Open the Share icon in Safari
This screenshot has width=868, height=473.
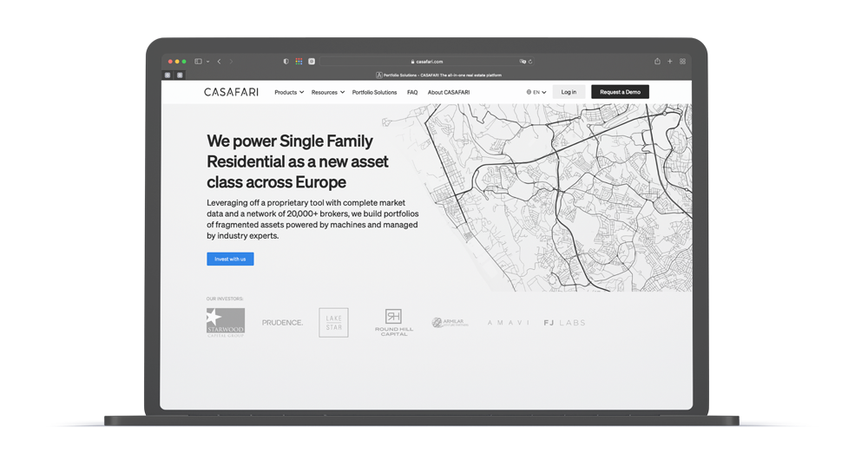657,62
